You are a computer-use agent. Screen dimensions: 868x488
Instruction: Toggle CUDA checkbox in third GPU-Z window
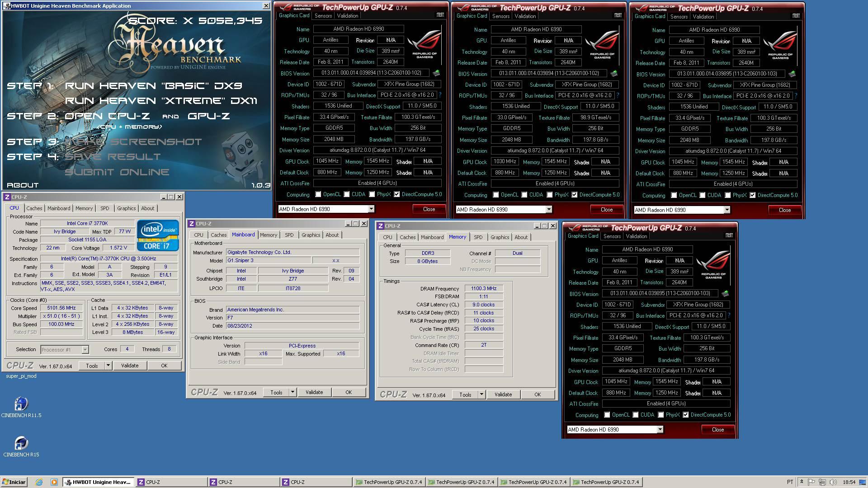click(703, 196)
